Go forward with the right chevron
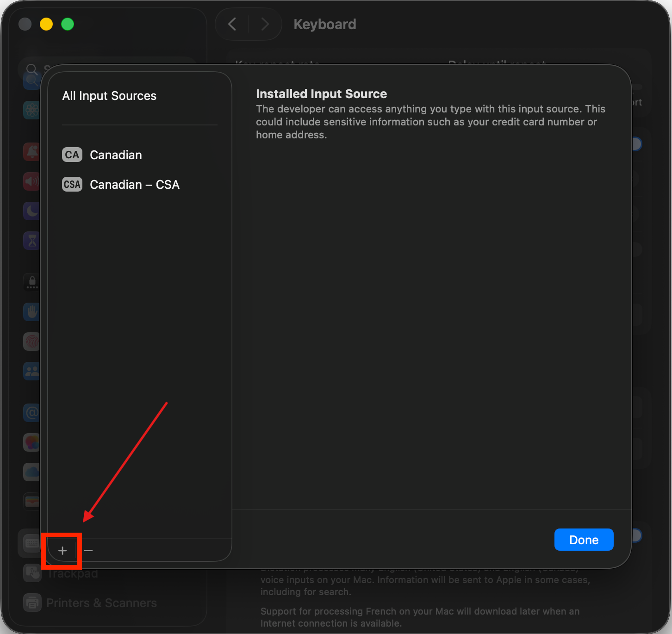The height and width of the screenshot is (634, 672). [265, 24]
